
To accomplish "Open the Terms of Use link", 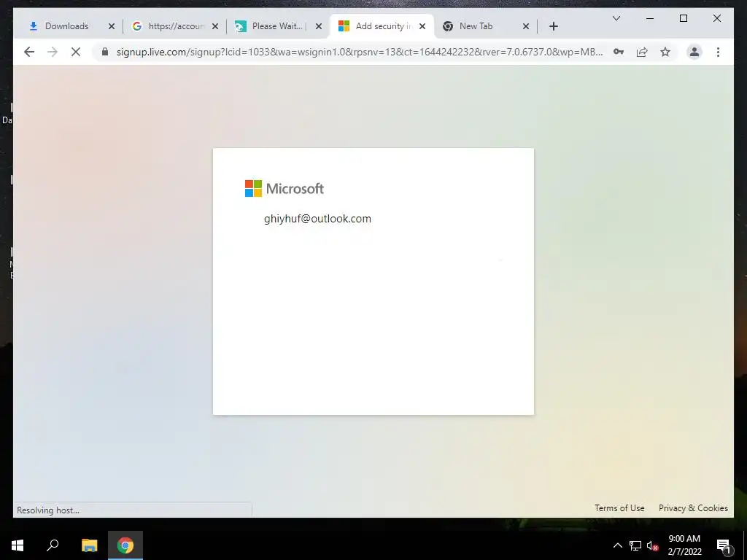I will click(x=619, y=508).
